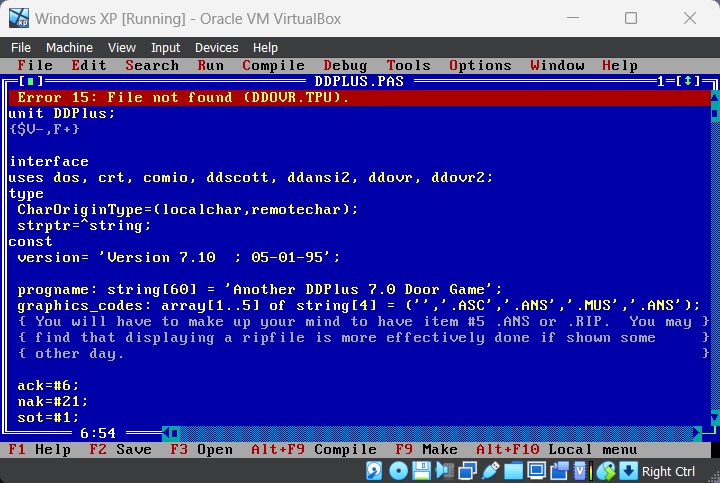Click the display monitor status icon
Viewport: 720px width, 483px height.
(x=536, y=471)
